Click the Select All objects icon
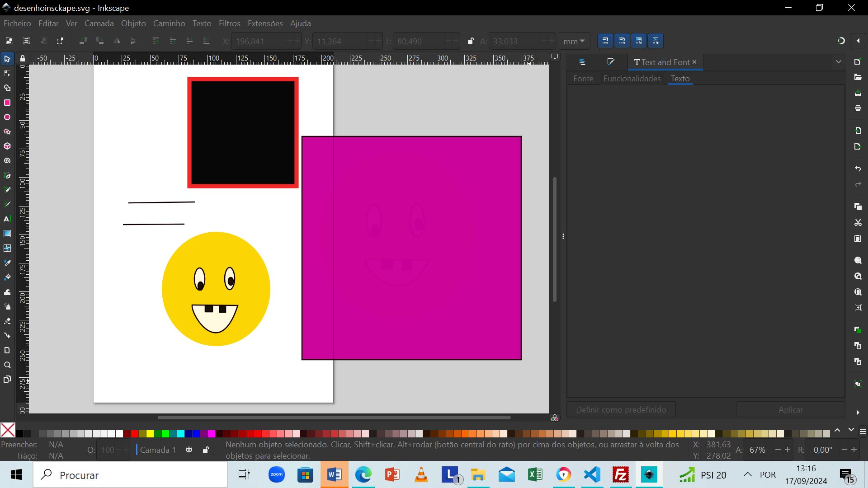 coord(9,41)
